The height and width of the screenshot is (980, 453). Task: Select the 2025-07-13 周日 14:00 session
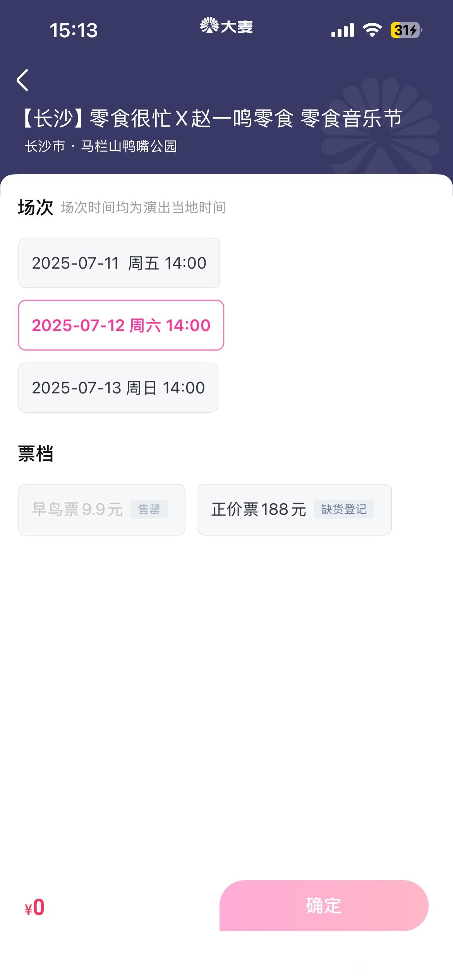pyautogui.click(x=118, y=387)
